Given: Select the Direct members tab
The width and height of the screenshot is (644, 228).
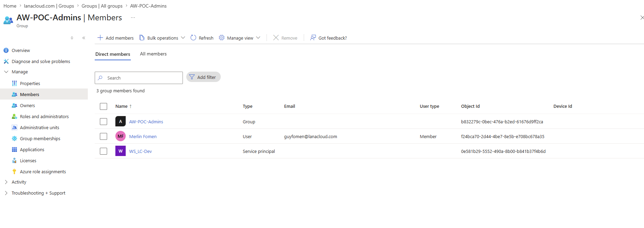Looking at the screenshot, I should 113,54.
